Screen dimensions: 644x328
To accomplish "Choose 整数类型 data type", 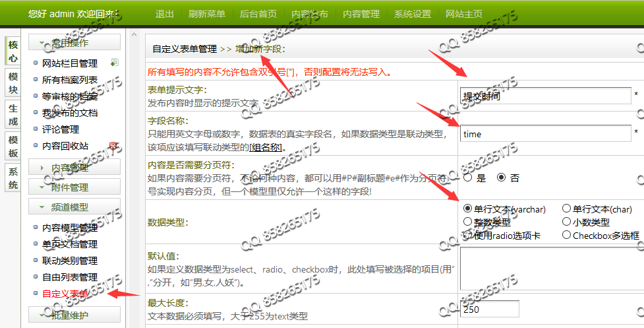I will coord(467,222).
